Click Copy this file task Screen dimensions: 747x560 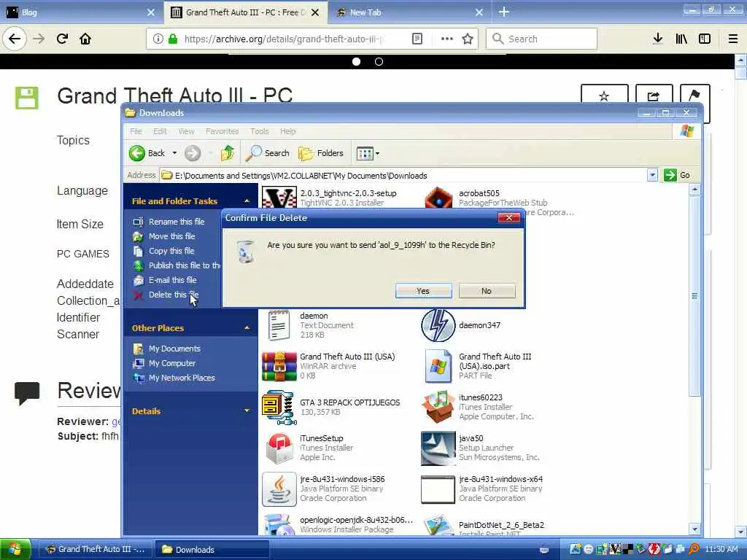171,251
